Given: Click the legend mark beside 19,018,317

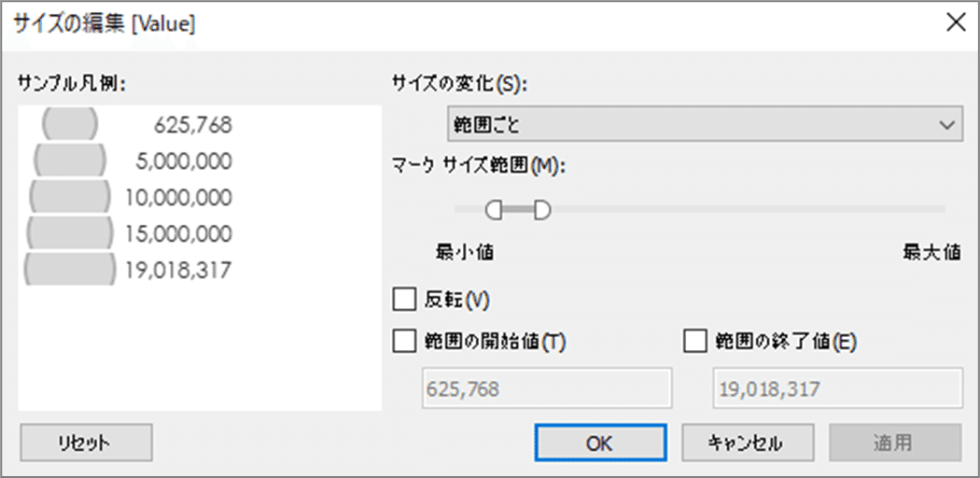Looking at the screenshot, I should (x=69, y=268).
